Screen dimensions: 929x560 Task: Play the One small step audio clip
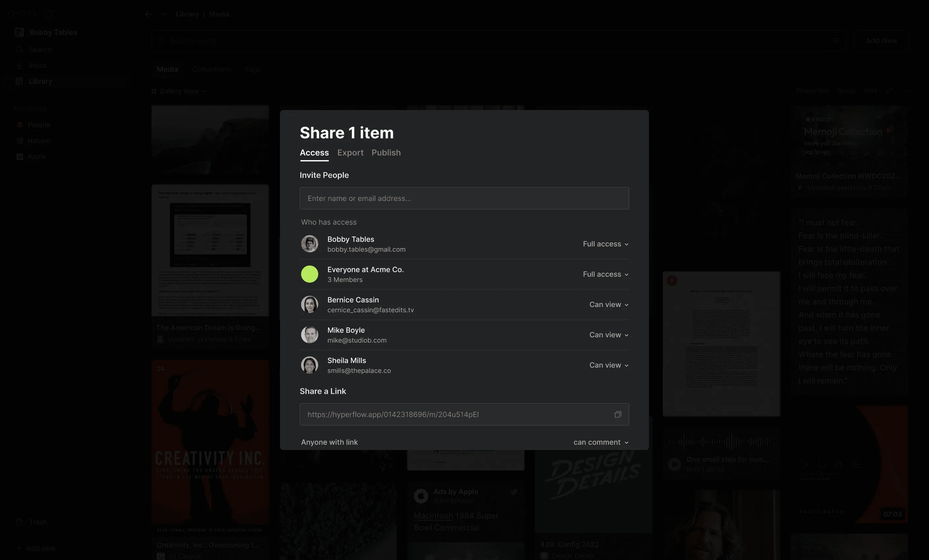pos(674,464)
